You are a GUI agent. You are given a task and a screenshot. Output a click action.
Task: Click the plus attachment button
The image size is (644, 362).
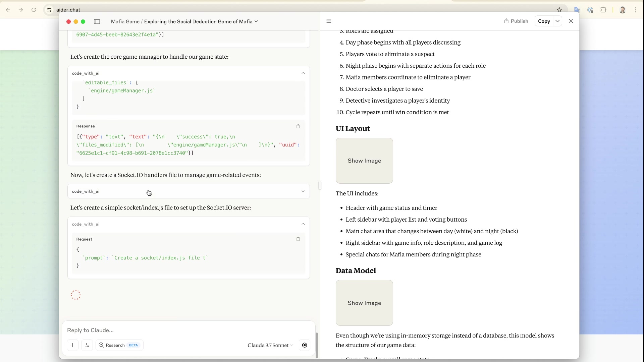[72, 345]
